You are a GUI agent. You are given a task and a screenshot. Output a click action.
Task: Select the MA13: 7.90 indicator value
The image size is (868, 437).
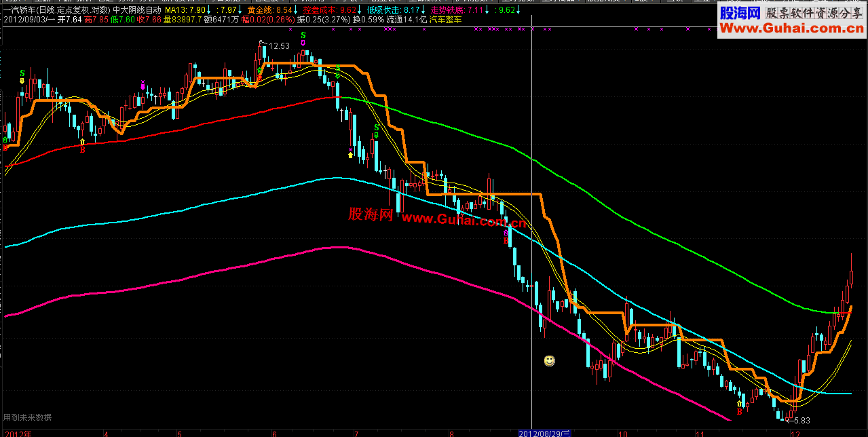185,11
